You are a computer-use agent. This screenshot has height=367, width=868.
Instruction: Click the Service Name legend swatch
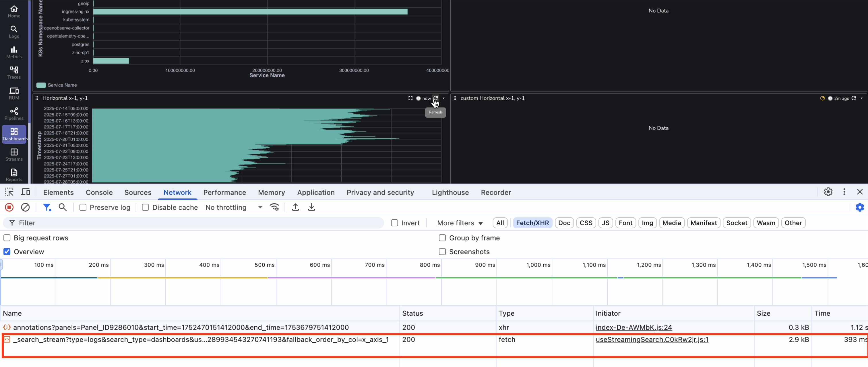click(x=41, y=85)
